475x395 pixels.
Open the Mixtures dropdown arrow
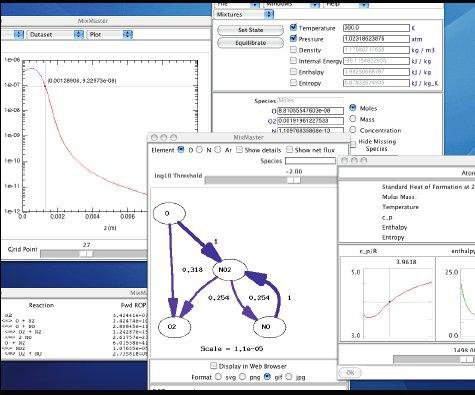click(x=269, y=15)
